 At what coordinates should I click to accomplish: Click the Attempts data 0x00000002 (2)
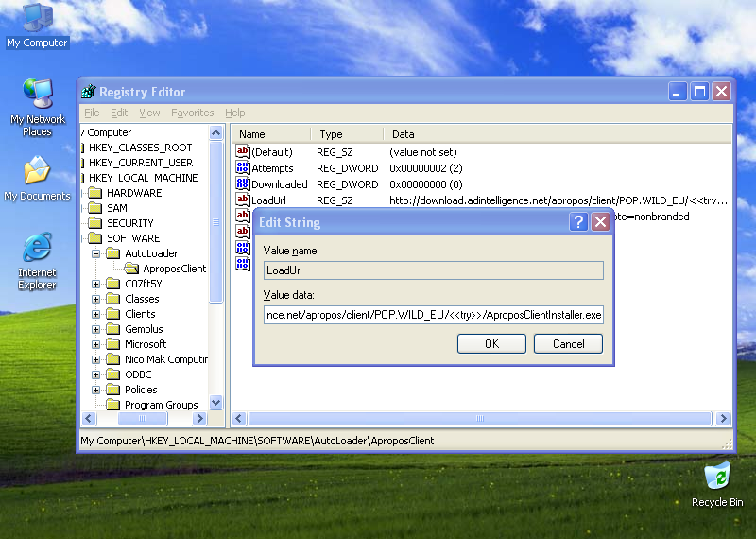(x=426, y=168)
